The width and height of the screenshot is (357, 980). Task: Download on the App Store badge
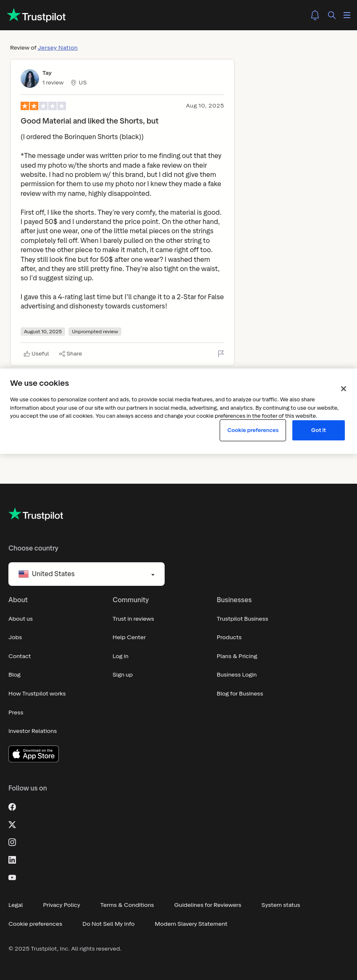[34, 754]
